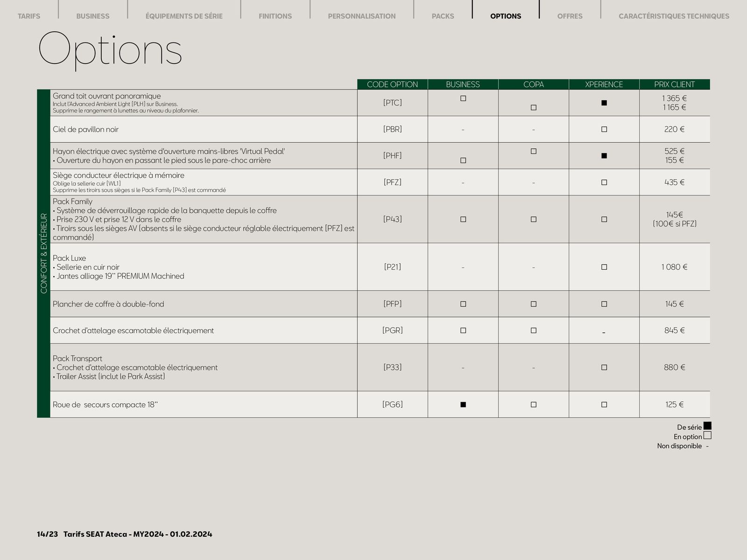
Task: Click Copa option box for Pack Family [P43]
Action: [x=534, y=219]
